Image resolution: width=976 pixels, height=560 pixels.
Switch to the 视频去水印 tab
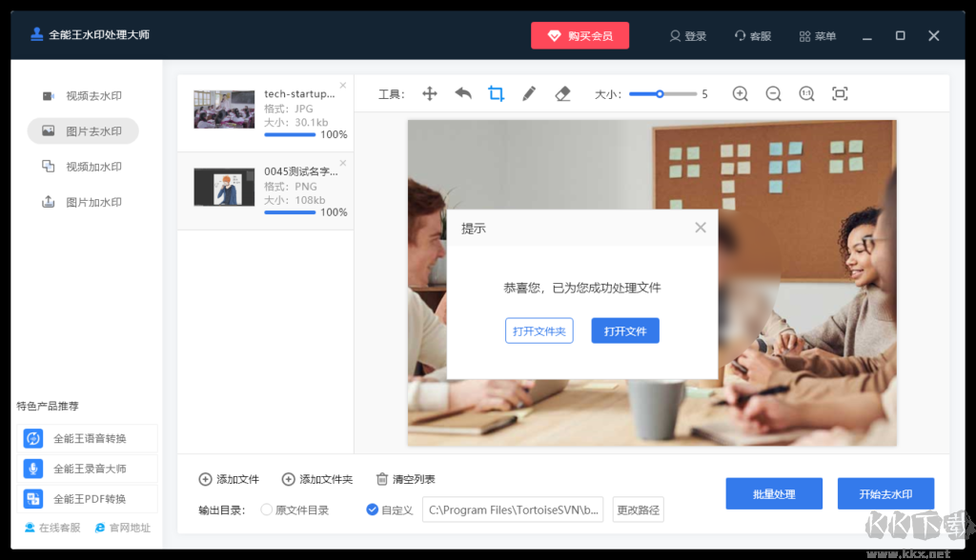tap(83, 95)
